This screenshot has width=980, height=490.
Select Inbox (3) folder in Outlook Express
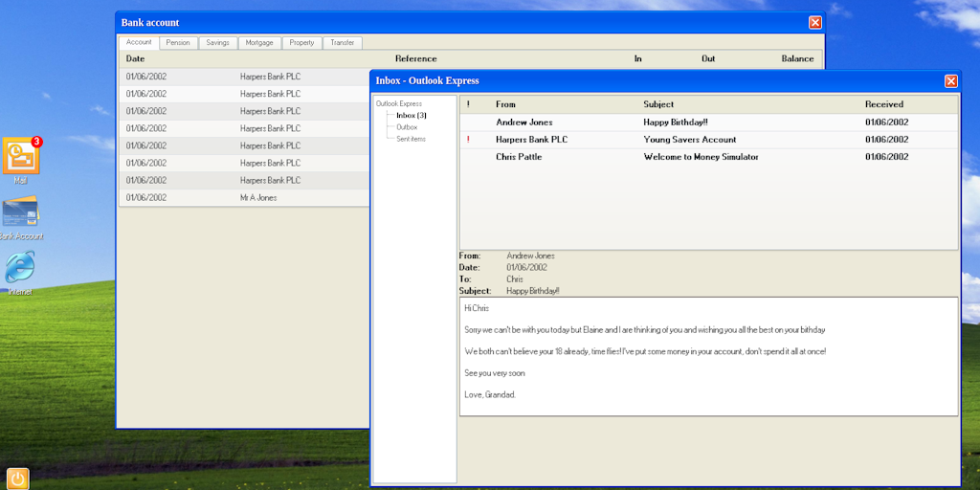tap(412, 116)
